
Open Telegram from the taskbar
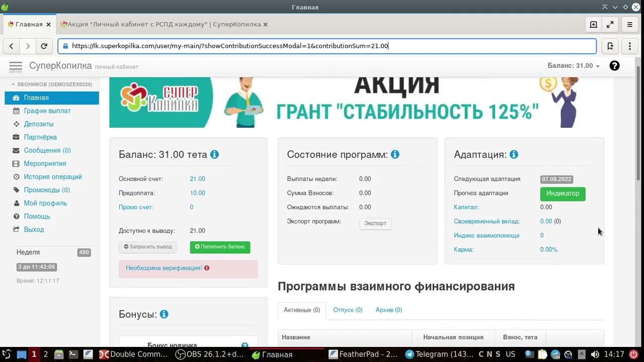[439, 354]
